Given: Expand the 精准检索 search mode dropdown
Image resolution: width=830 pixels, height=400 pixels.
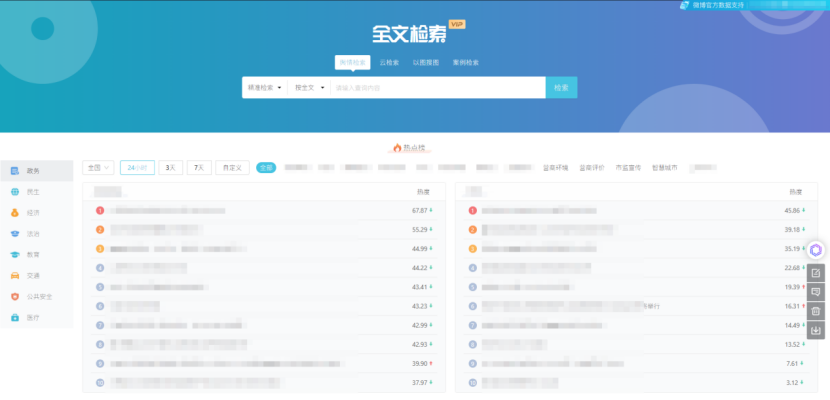Looking at the screenshot, I should click(x=265, y=88).
